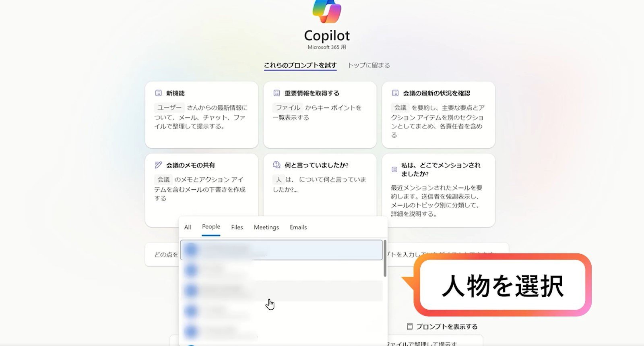
Task: Click the list icon beside 会議の最新の状況を確認
Action: 395,93
